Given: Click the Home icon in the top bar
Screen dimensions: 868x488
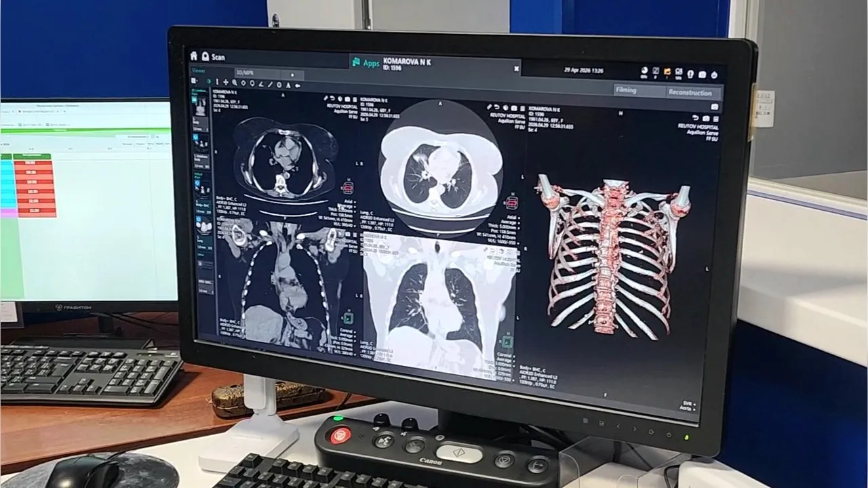Looking at the screenshot, I should pos(194,56).
